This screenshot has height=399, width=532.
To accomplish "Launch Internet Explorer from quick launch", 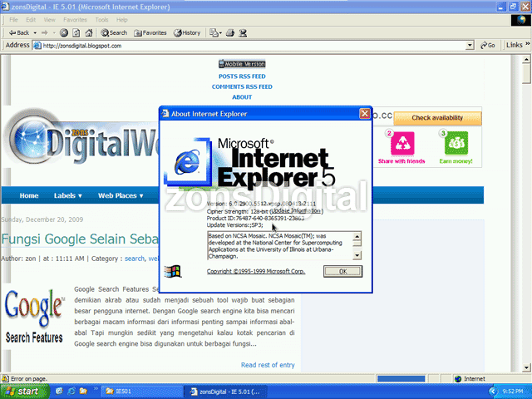I will [71, 392].
